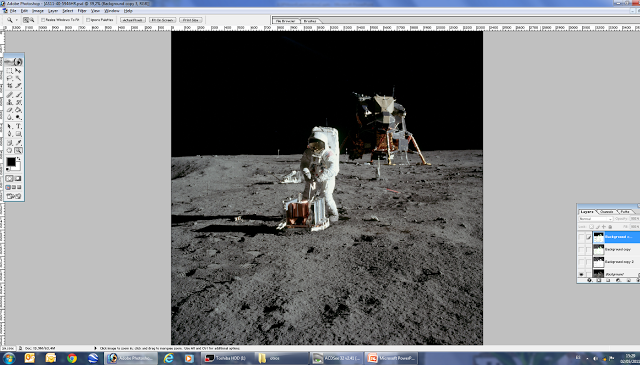Select the Rectangle shape tool
Image resolution: width=640 pixels, height=365 pixels.
coord(18,134)
